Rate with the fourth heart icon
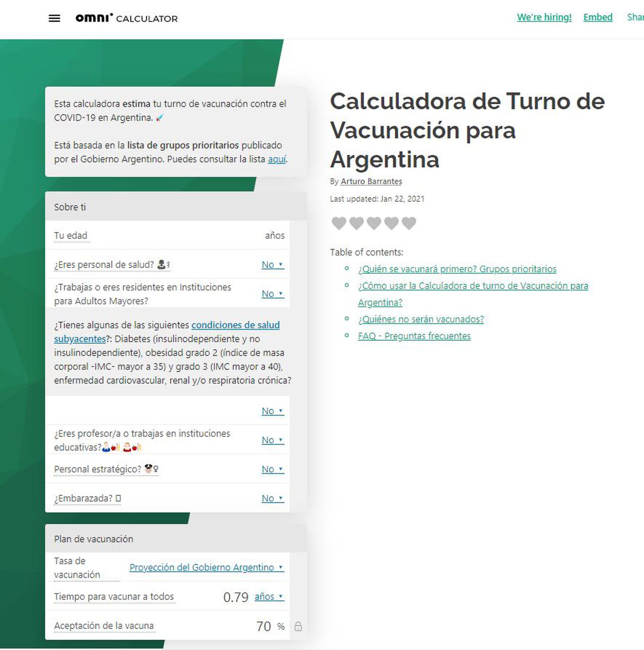This screenshot has width=644, height=650. coord(391,223)
